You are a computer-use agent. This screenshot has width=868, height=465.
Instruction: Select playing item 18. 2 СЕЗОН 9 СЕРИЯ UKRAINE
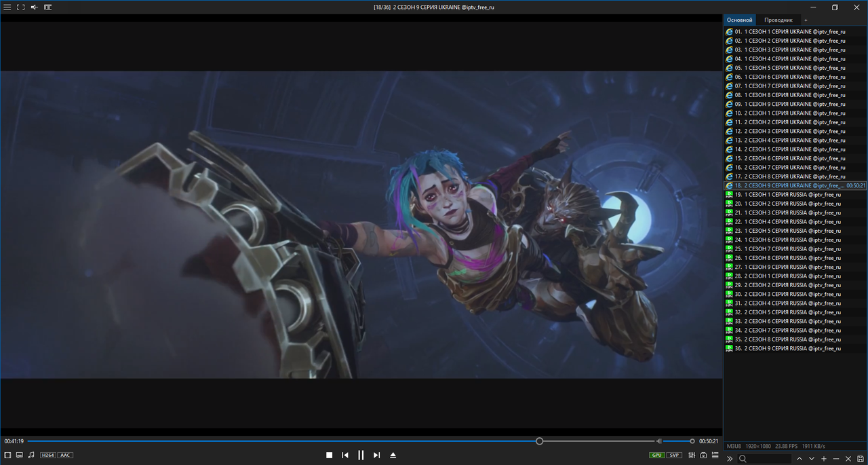pos(795,185)
